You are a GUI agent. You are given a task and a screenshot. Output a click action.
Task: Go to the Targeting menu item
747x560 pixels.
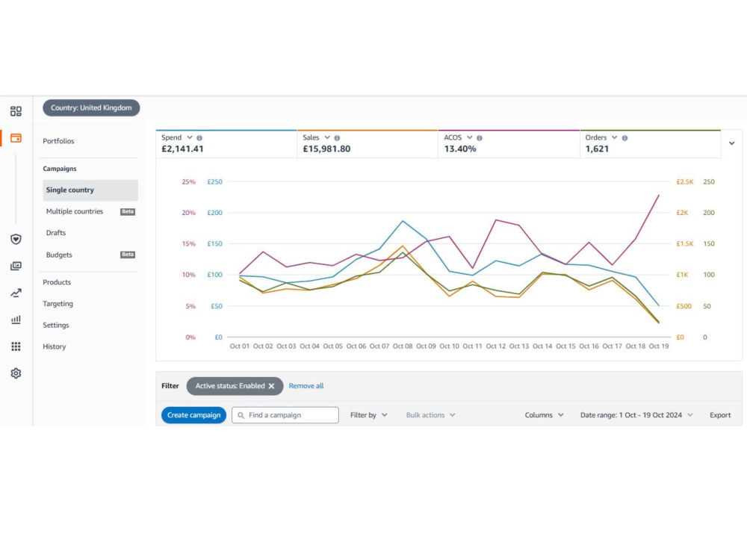pyautogui.click(x=58, y=304)
